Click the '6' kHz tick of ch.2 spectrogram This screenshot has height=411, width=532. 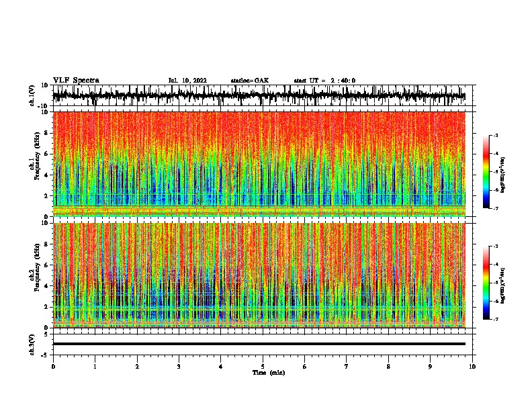(47, 265)
